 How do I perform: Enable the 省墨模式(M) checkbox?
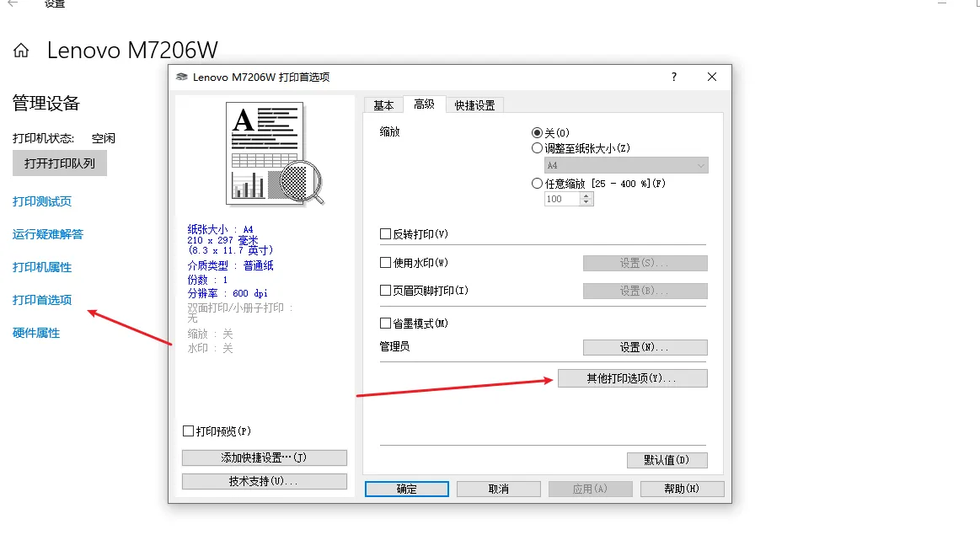pyautogui.click(x=386, y=323)
